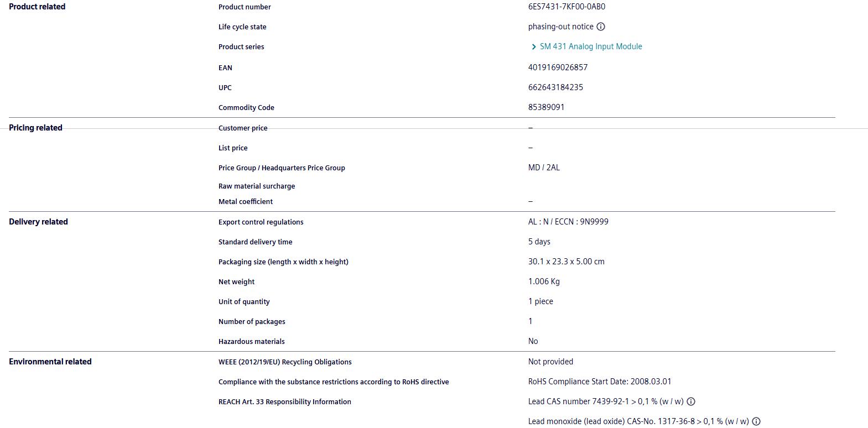Click export control value AL : N / ECCN : 9N9999
The width and height of the screenshot is (868, 428).
pos(568,222)
